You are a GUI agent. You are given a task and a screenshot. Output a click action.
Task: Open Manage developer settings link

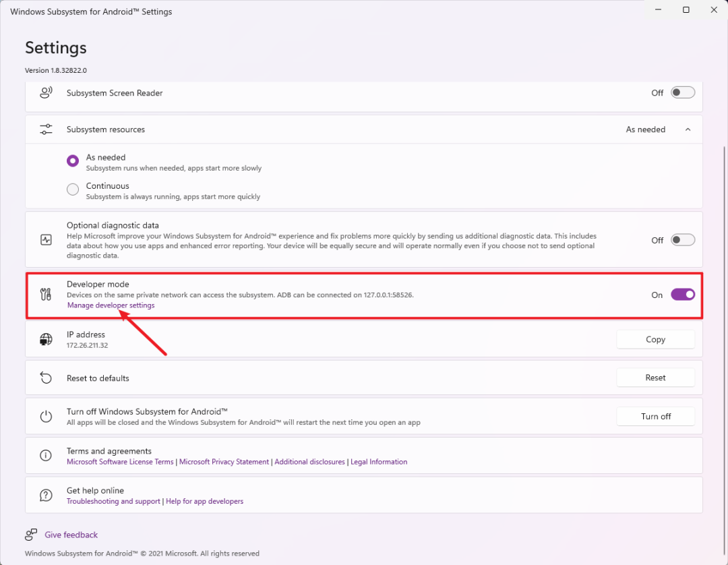111,305
